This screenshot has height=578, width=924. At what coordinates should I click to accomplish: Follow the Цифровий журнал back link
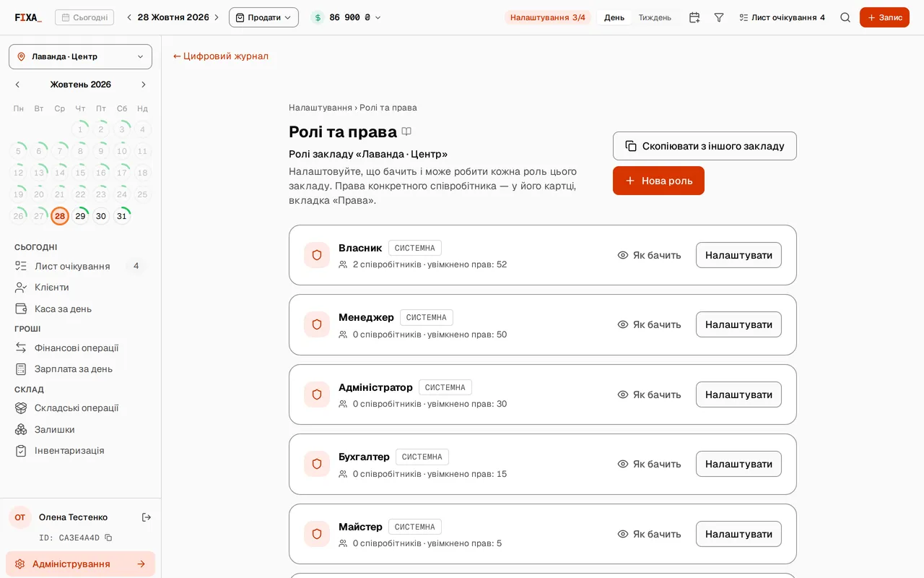click(x=221, y=56)
